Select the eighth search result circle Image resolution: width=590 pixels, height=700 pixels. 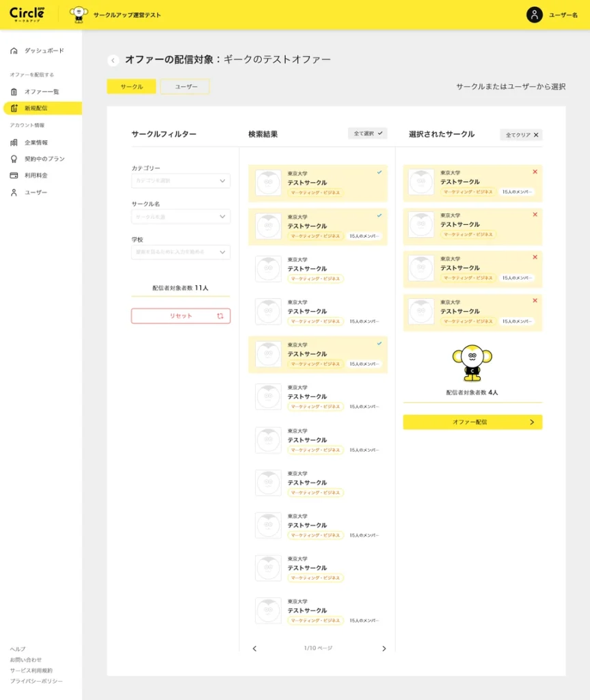317,483
